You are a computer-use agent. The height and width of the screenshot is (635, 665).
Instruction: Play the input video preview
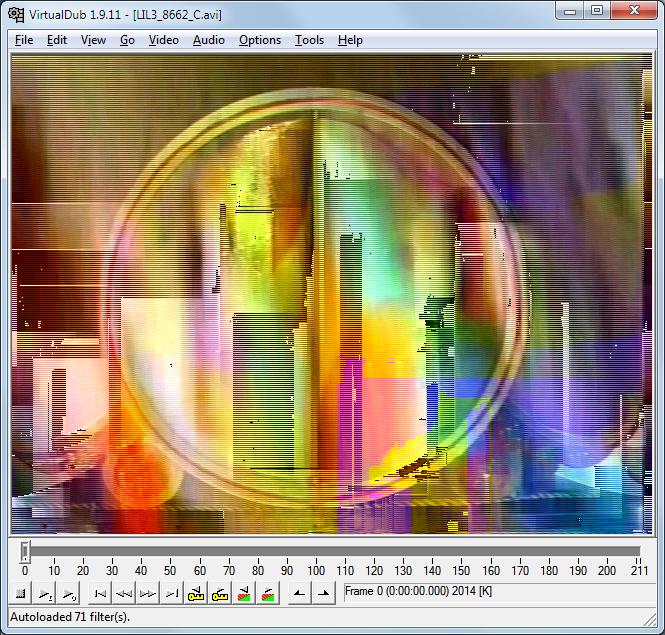[45, 593]
